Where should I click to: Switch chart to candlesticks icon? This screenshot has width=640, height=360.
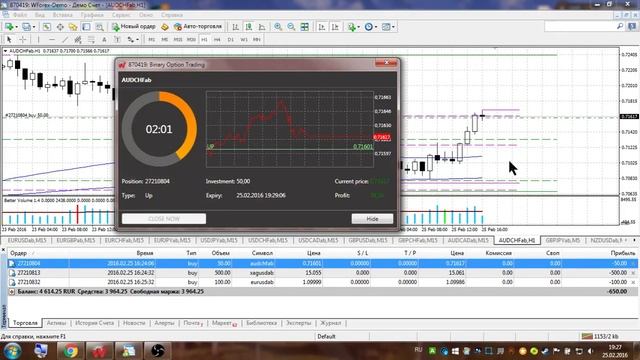pyautogui.click(x=249, y=27)
